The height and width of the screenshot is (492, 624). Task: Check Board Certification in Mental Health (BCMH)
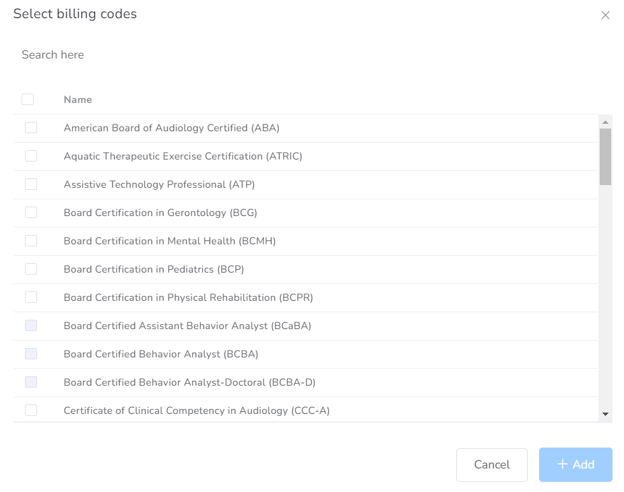point(31,241)
